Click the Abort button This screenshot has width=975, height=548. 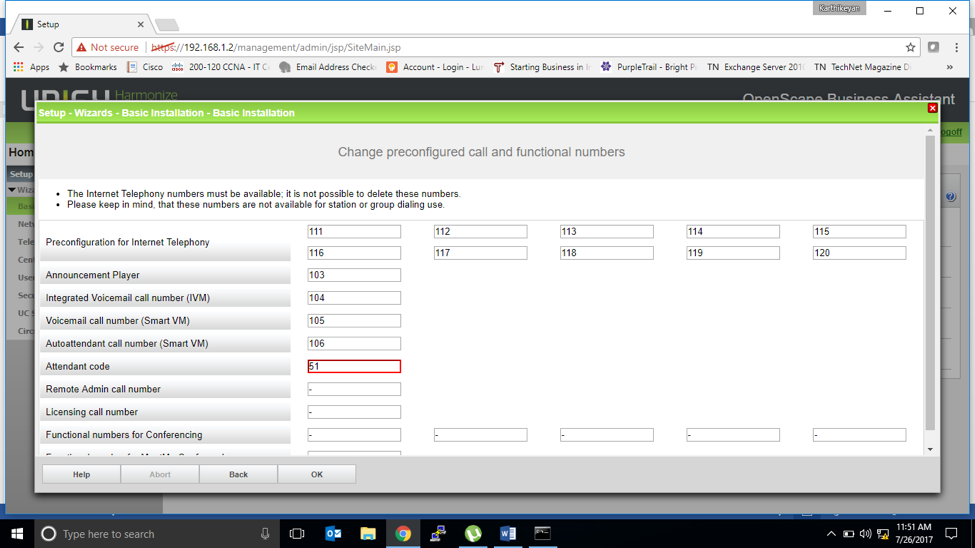click(x=160, y=474)
